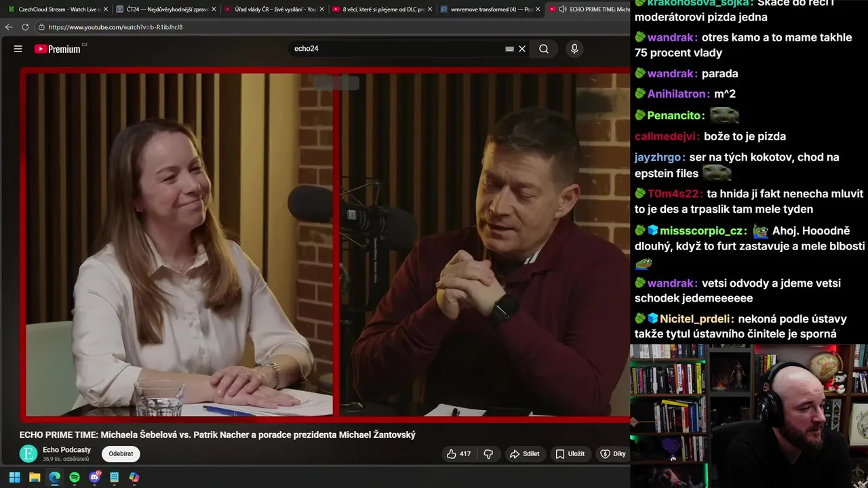Click subscriber badge next to Anihilatron
The image size is (868, 488).
[x=640, y=94]
